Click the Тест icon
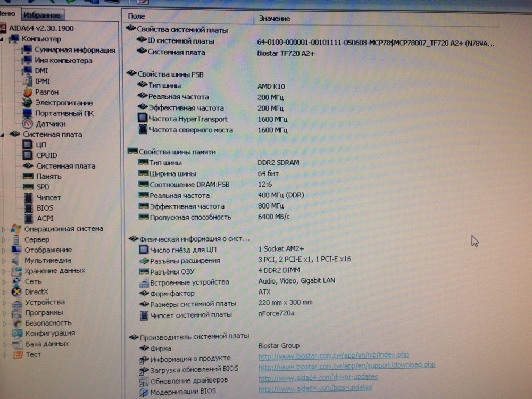This screenshot has width=532, height=399. pos(18,354)
